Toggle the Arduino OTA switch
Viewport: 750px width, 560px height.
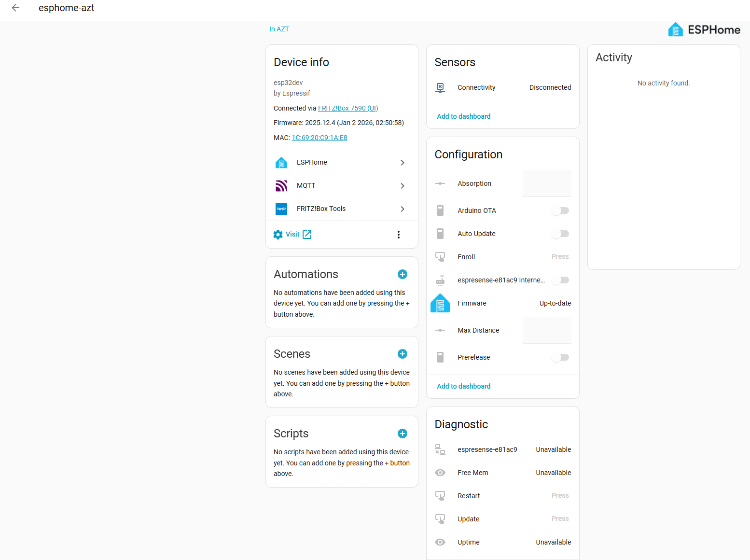pyautogui.click(x=560, y=210)
